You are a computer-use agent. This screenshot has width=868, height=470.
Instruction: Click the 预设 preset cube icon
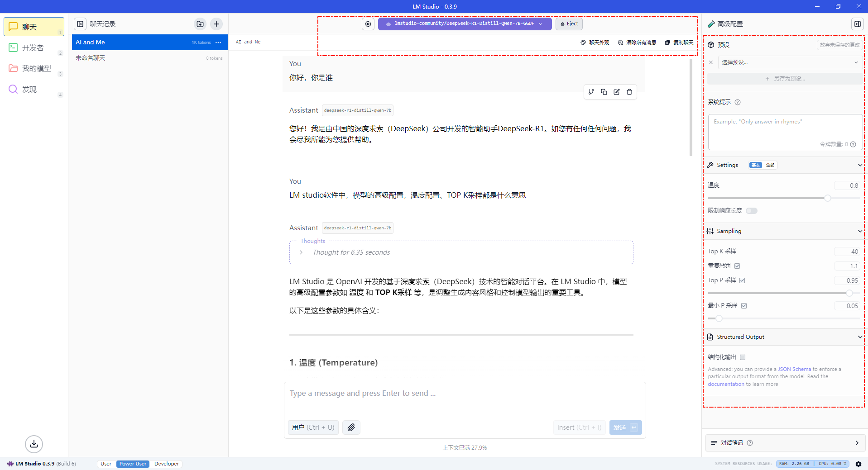click(x=711, y=45)
